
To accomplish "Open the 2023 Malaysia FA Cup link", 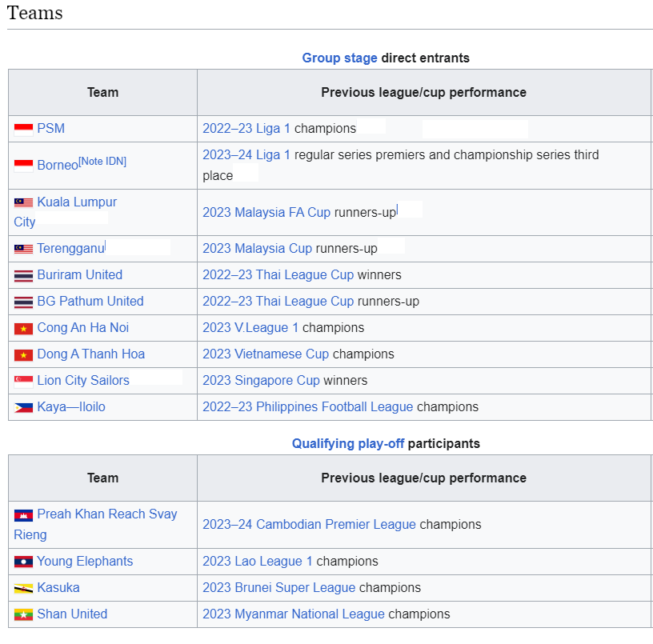I will pyautogui.click(x=266, y=212).
